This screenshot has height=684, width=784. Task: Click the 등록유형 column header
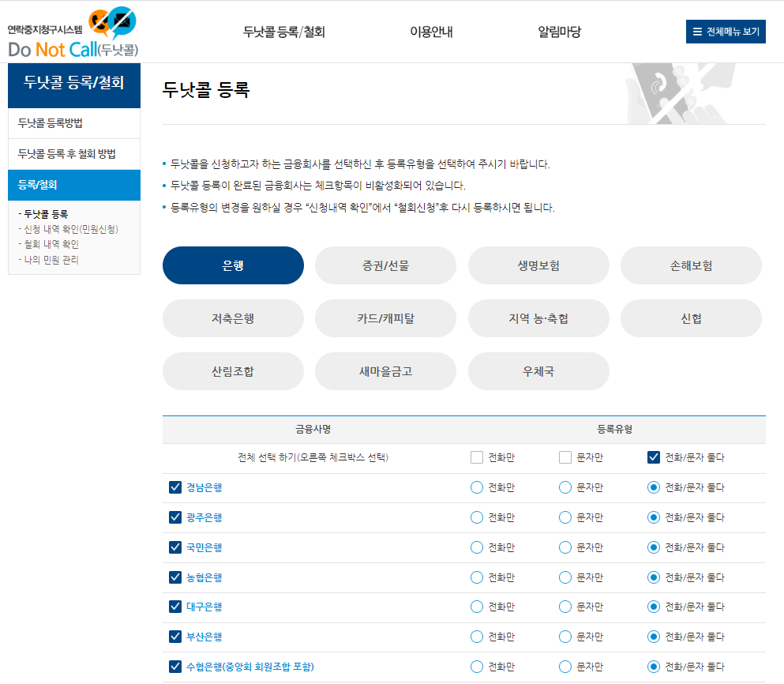614,430
